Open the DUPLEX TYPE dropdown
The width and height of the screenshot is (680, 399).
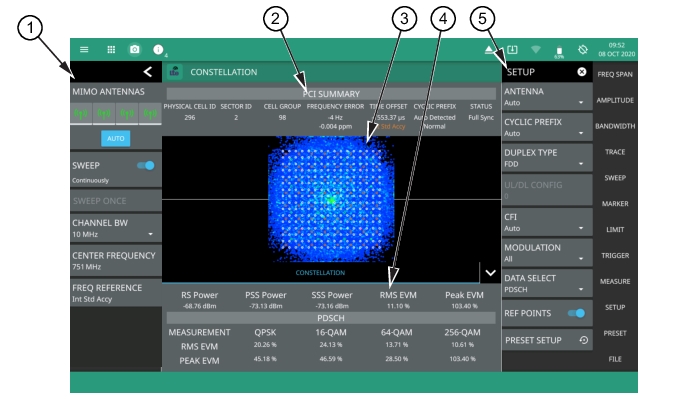[547, 158]
